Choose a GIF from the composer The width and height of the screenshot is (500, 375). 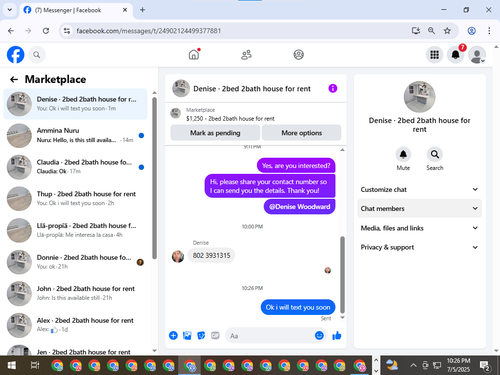tap(215, 335)
